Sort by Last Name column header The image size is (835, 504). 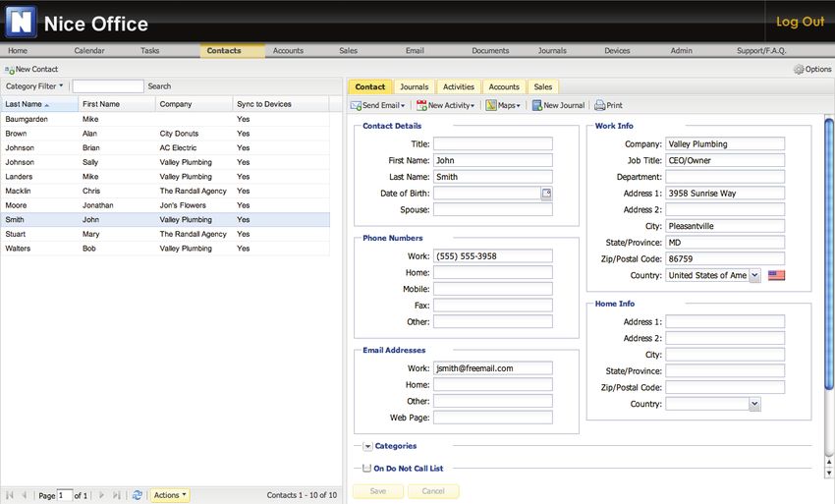(x=39, y=104)
